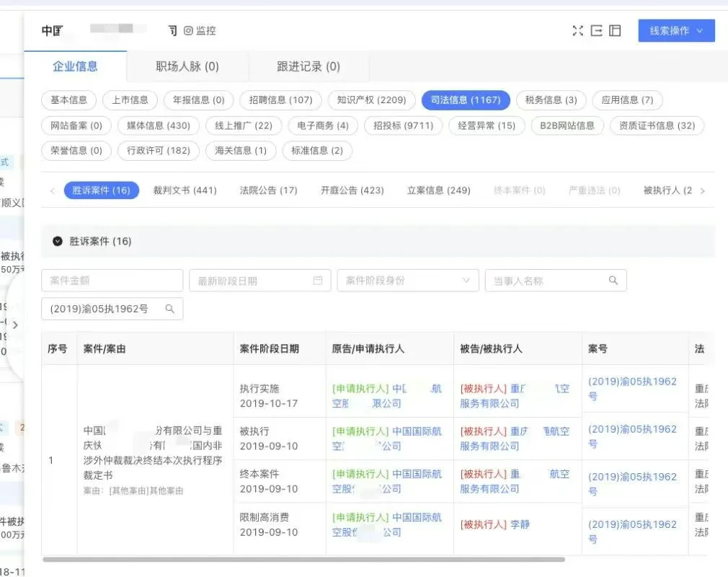
Task: Click inside the 案件金额 input field
Action: [112, 280]
